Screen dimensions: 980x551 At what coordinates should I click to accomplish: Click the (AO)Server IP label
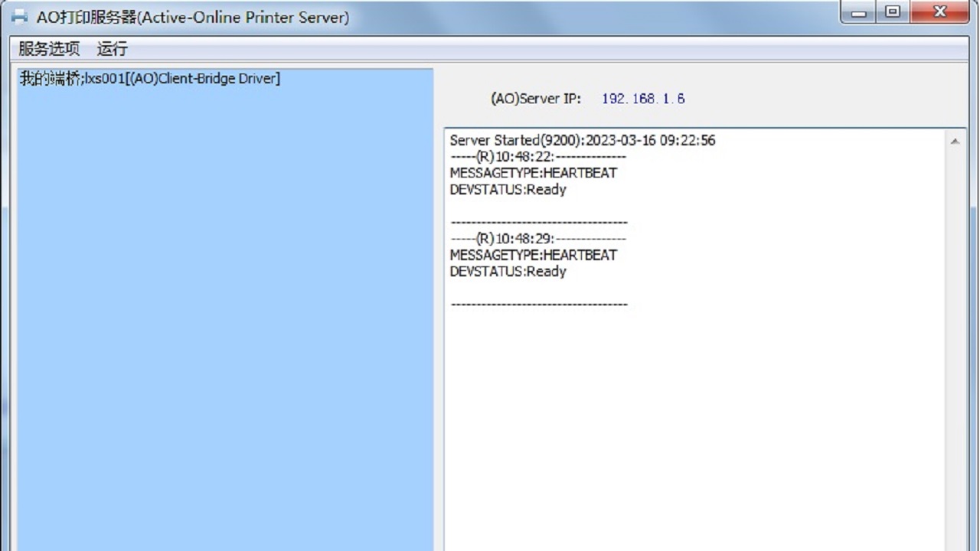535,99
